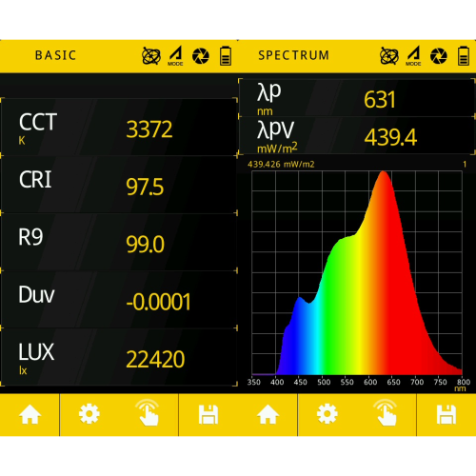
Task: Click the 650 axis label
Action: coord(393,382)
